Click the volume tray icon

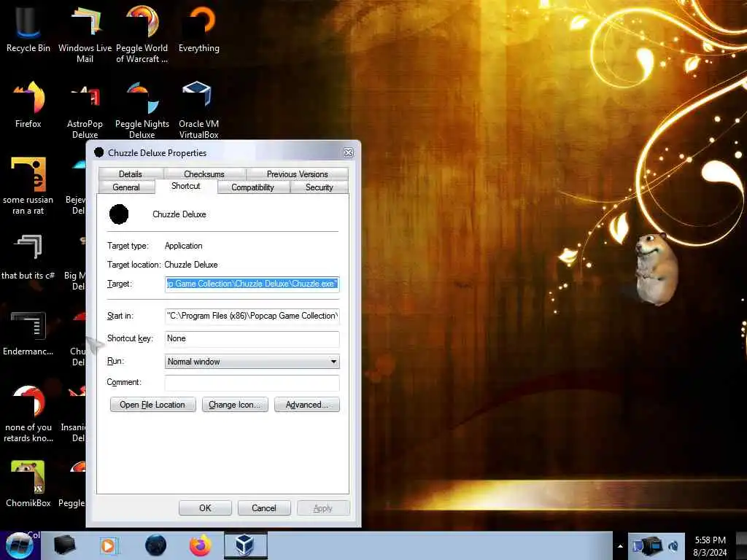click(x=673, y=546)
